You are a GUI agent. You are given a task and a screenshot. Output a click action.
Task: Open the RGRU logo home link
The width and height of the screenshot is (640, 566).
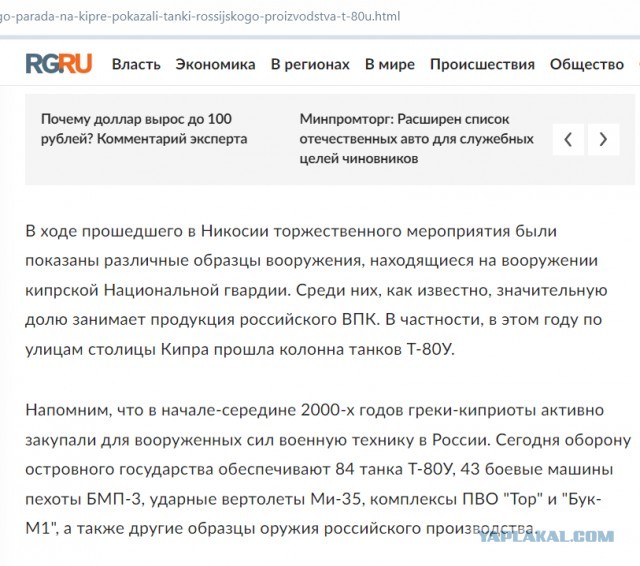pyautogui.click(x=59, y=64)
